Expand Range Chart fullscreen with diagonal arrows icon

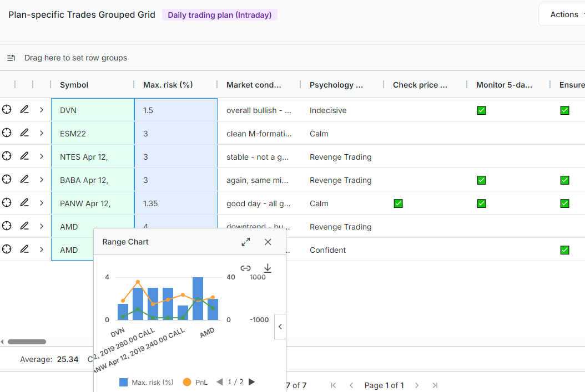point(245,242)
